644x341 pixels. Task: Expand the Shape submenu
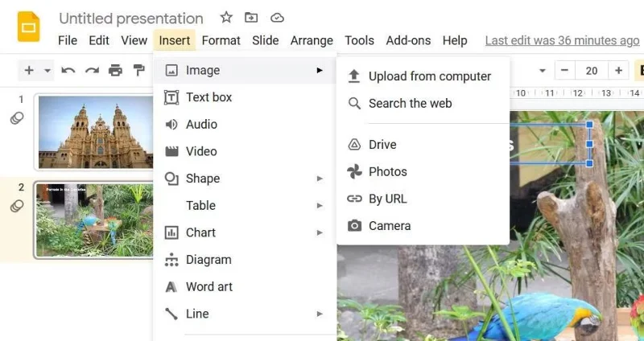click(x=246, y=179)
